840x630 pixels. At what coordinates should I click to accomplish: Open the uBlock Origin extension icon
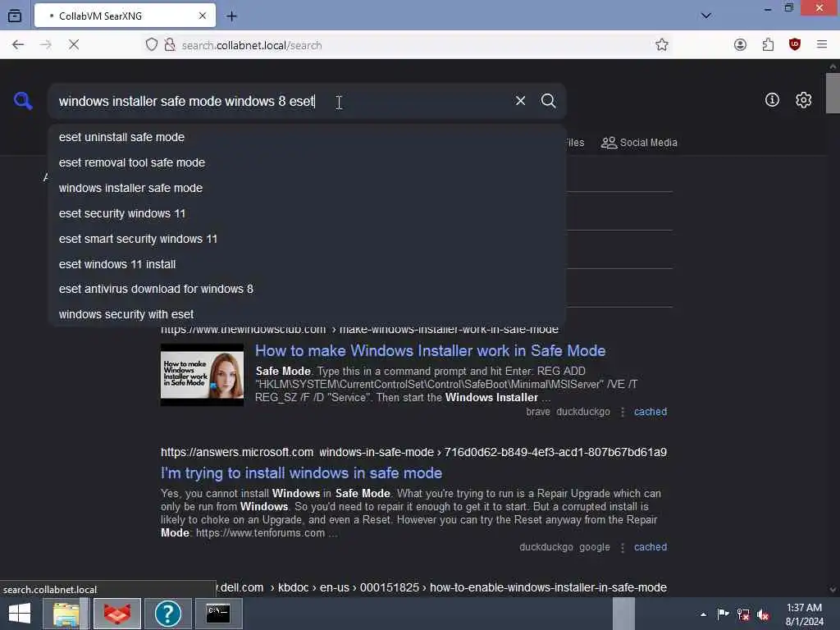(x=795, y=44)
